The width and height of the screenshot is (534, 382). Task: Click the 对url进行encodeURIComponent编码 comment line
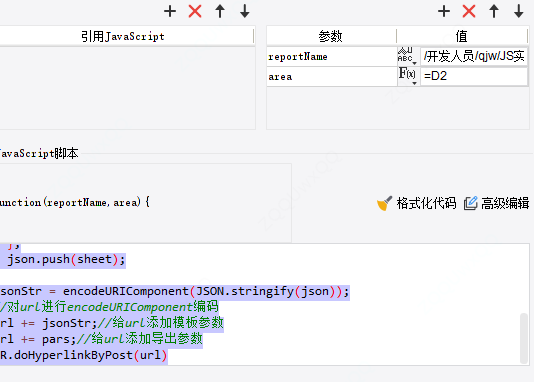point(109,307)
